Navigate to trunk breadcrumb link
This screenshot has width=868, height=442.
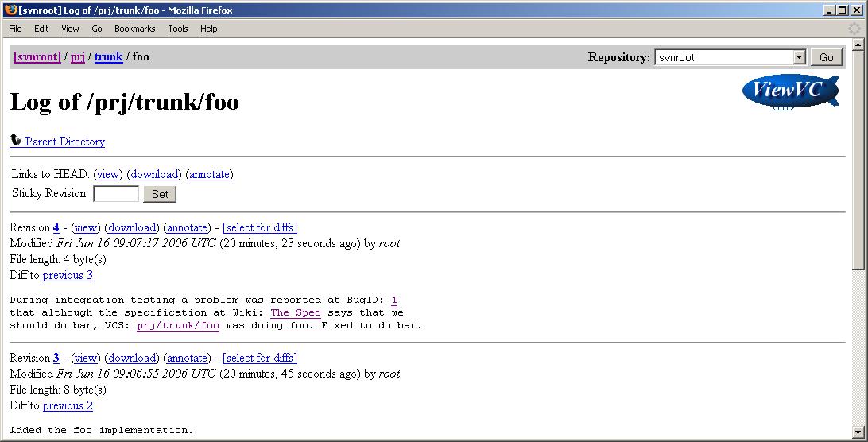pos(108,57)
